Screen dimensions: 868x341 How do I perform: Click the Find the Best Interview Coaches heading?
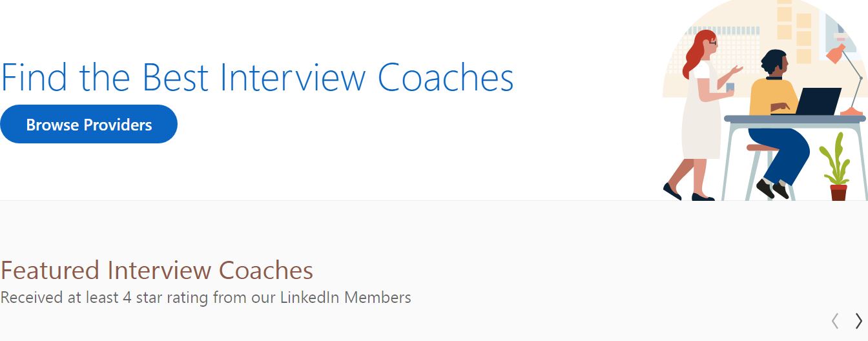(257, 77)
